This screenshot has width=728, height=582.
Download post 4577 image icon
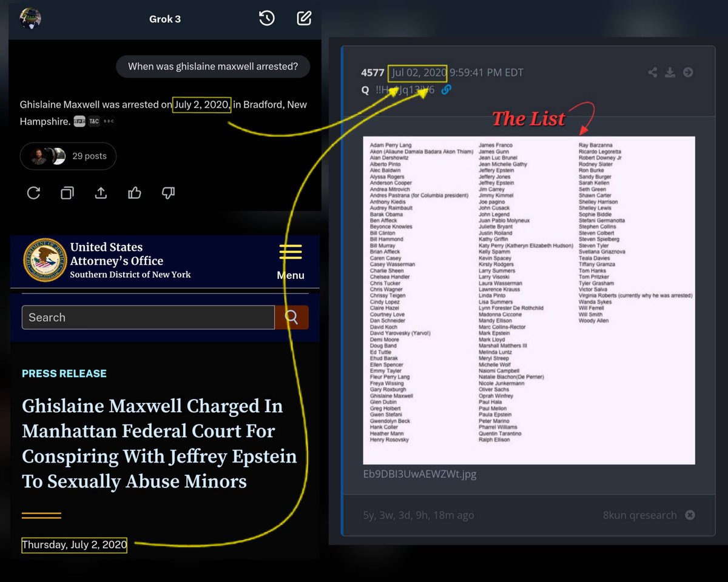[x=670, y=72]
